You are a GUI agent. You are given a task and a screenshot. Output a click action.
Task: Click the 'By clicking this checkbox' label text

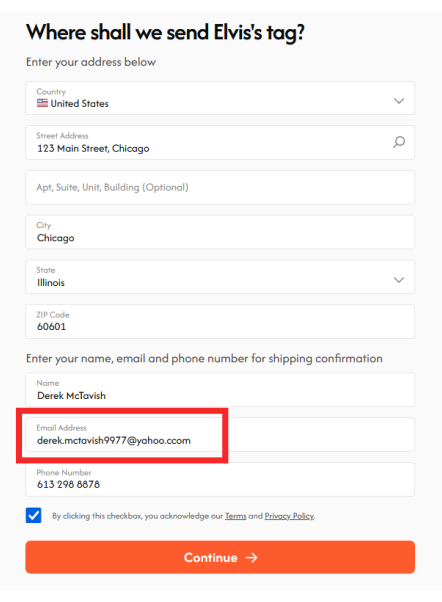click(184, 516)
